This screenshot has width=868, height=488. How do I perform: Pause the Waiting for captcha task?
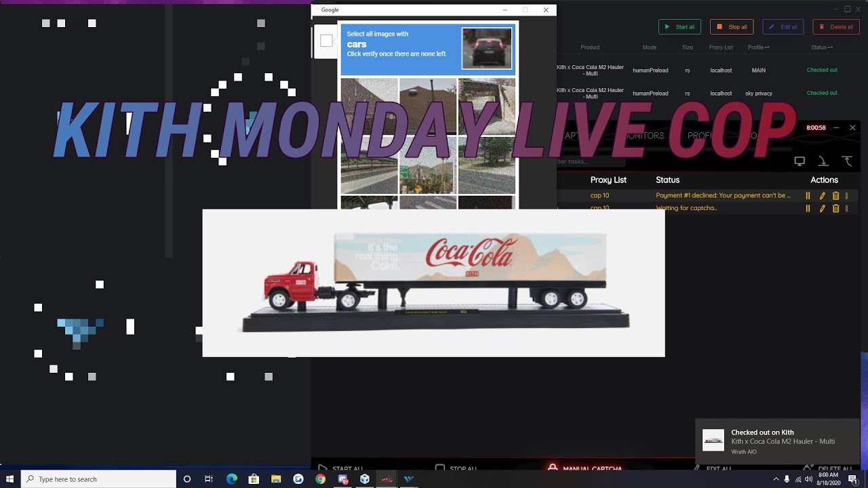click(x=808, y=209)
